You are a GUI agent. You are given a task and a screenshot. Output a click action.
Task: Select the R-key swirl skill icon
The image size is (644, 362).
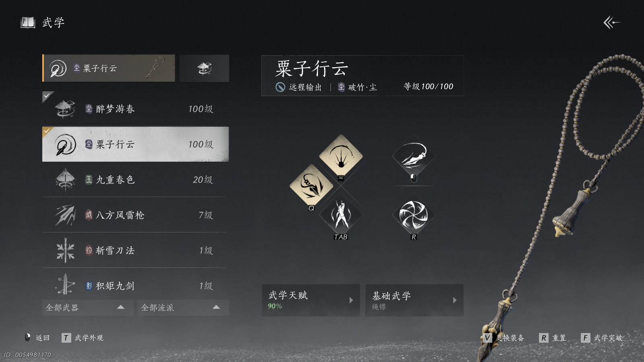(414, 215)
